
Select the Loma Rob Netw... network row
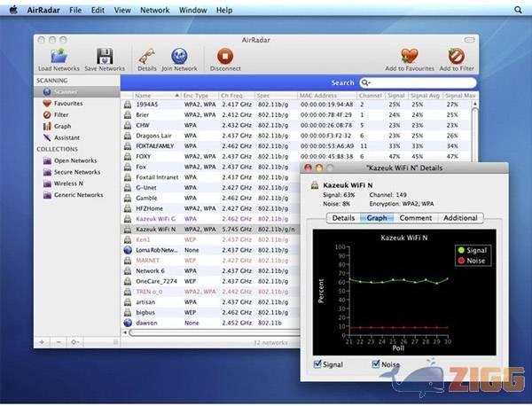click(x=211, y=250)
